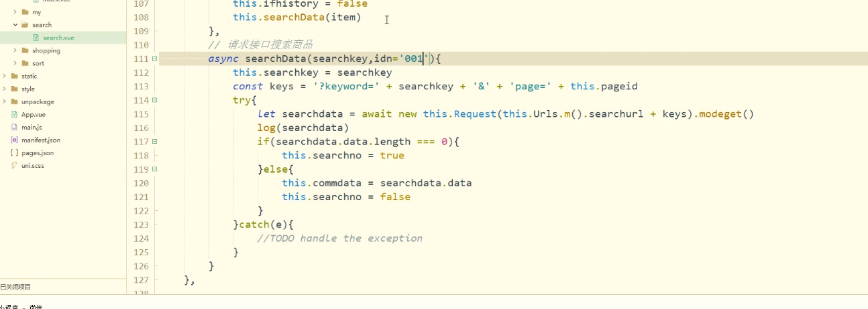The height and width of the screenshot is (309, 868).
Task: Select the shopping folder label
Action: click(46, 50)
